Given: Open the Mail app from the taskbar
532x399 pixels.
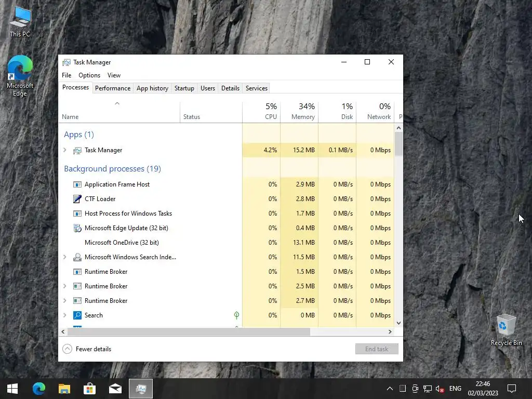Looking at the screenshot, I should (x=115, y=389).
